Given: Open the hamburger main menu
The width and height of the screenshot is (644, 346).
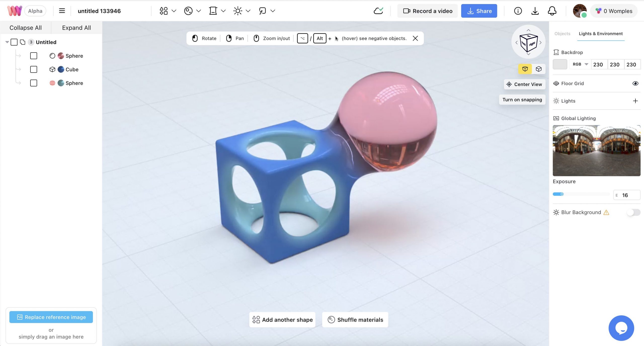Looking at the screenshot, I should (62, 11).
